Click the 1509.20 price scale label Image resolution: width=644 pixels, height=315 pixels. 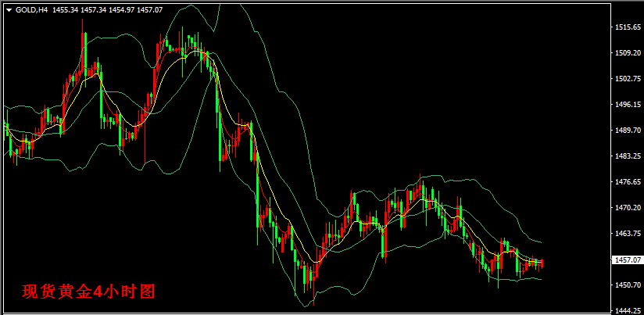tap(628, 53)
